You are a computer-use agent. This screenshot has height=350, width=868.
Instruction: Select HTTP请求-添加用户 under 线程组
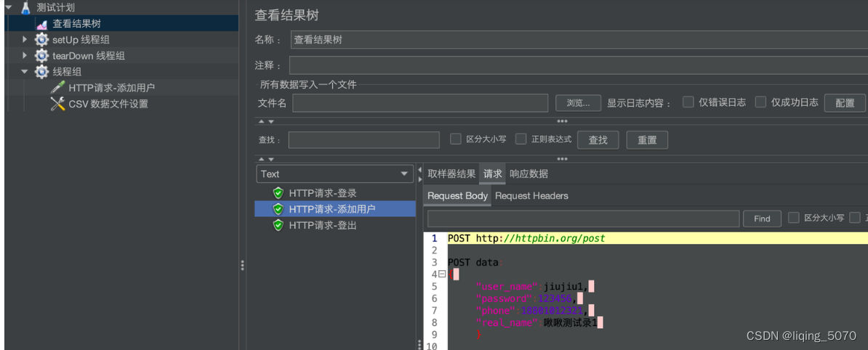112,88
